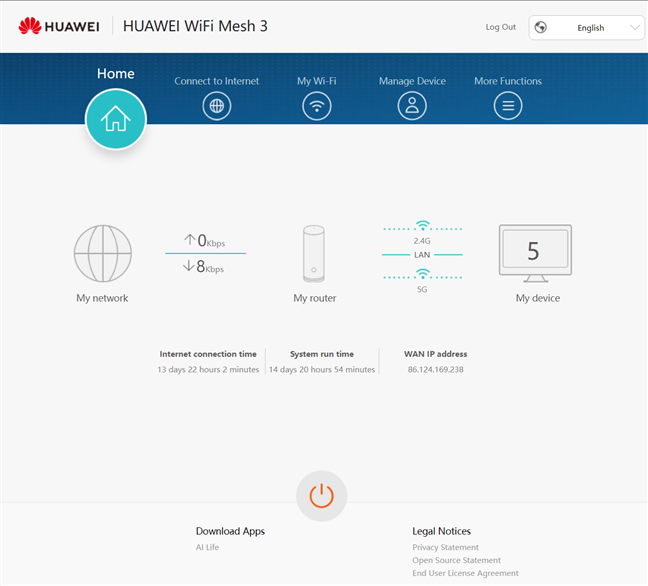Click the WAN IP address 86.124.169.238
Viewport: 648px width, 586px height.
(x=436, y=369)
